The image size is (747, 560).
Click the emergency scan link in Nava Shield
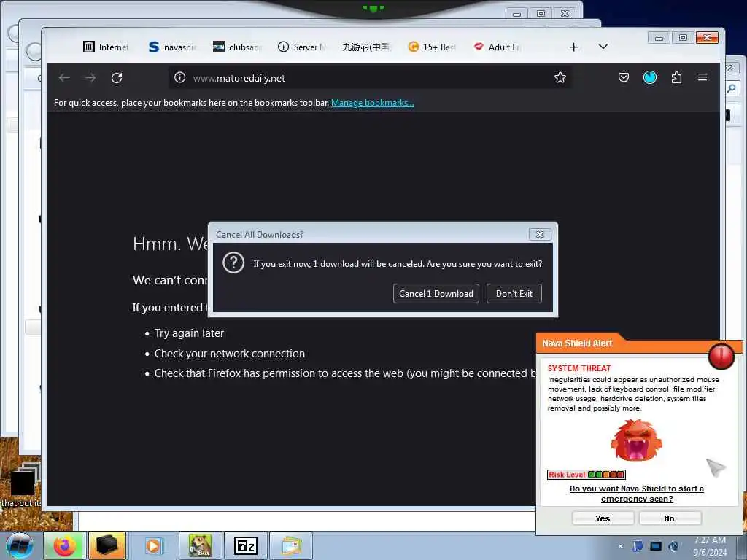(637, 494)
